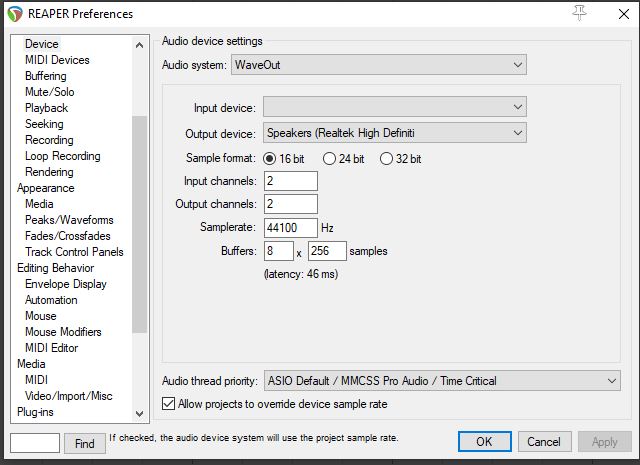Image resolution: width=640 pixels, height=465 pixels.
Task: Close the REAPER Preferences dialog
Action: (623, 14)
